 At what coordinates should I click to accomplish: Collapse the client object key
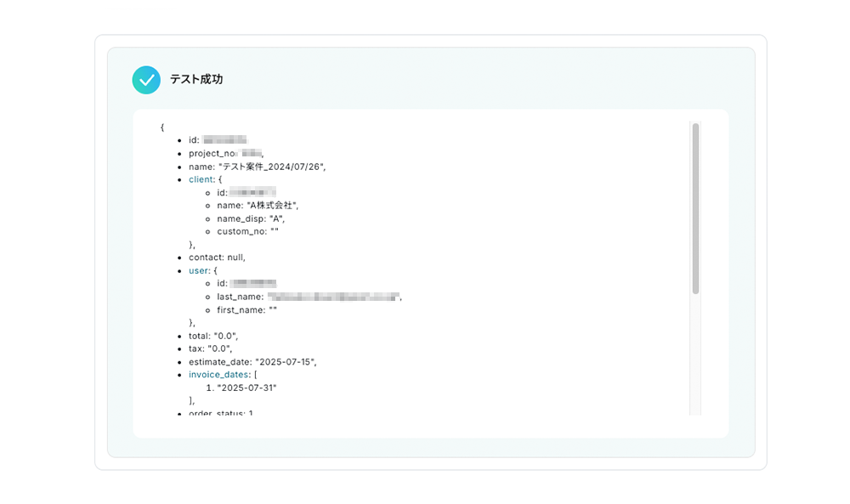201,179
